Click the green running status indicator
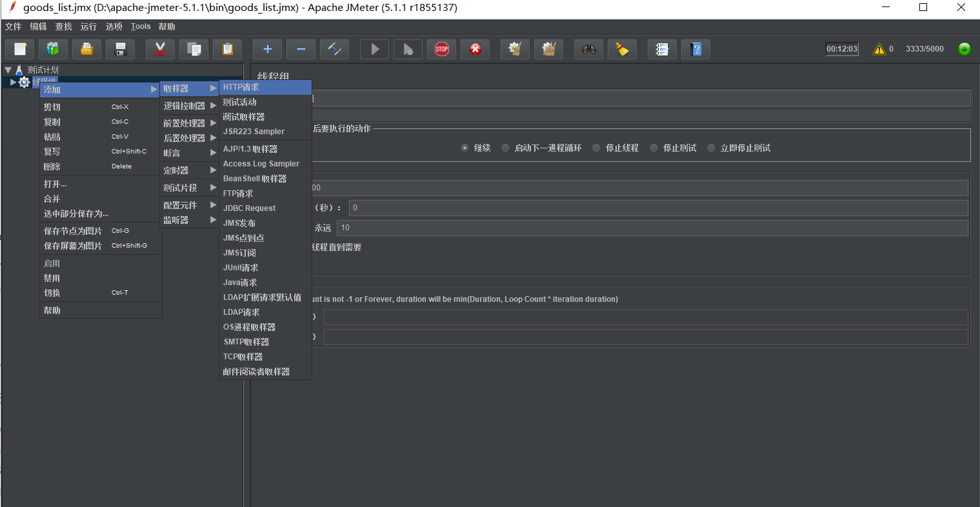The height and width of the screenshot is (507, 980). (x=964, y=49)
